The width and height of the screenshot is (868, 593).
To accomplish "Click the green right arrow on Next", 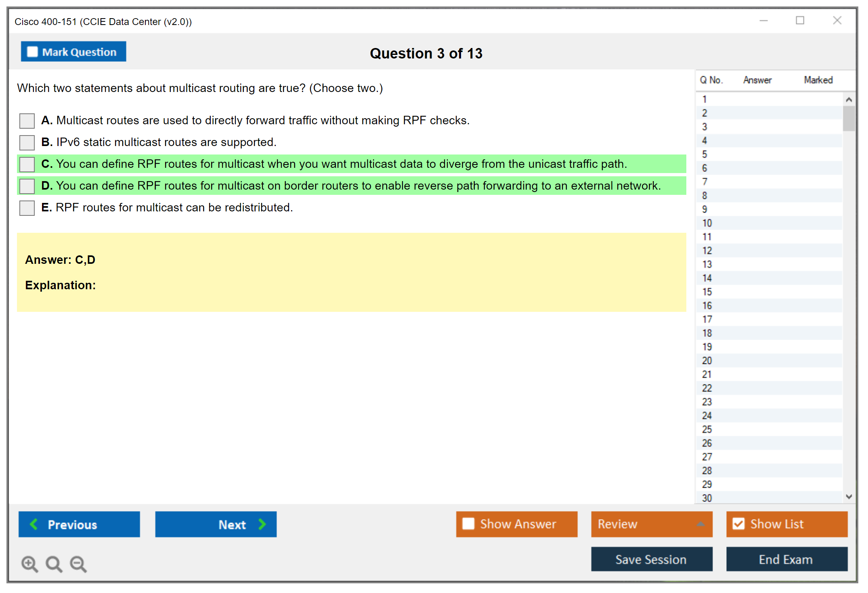I will [262, 524].
